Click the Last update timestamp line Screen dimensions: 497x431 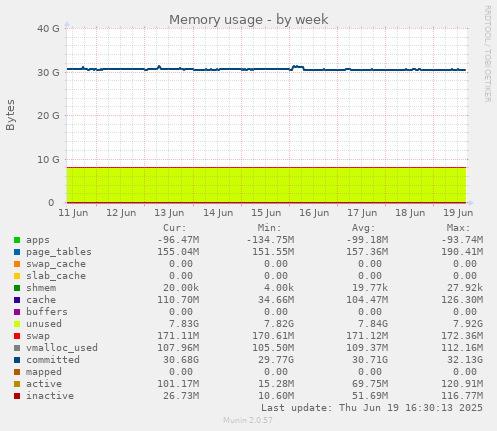pos(372,408)
